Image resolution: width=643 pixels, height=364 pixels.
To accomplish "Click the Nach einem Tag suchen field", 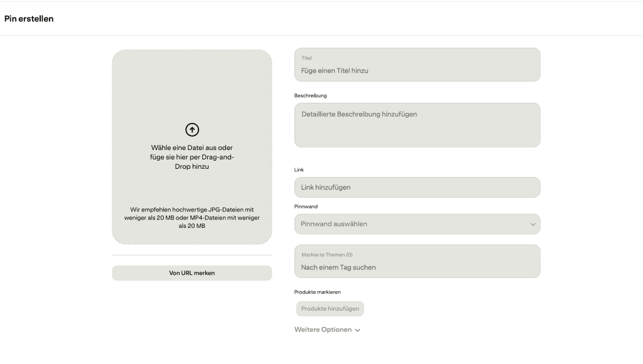I will coord(417,267).
